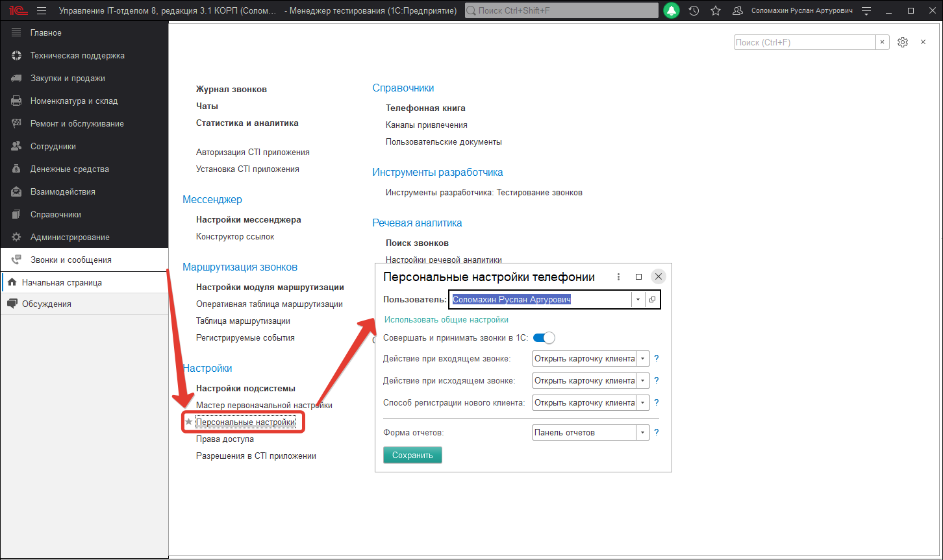Open favorites star in title bar
The image size is (943, 560).
click(715, 11)
